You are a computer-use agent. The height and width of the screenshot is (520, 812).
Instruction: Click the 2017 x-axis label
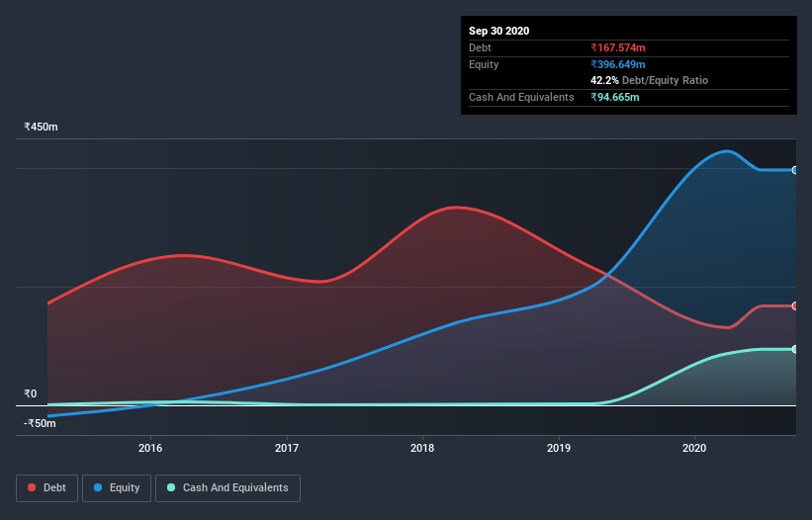click(287, 448)
